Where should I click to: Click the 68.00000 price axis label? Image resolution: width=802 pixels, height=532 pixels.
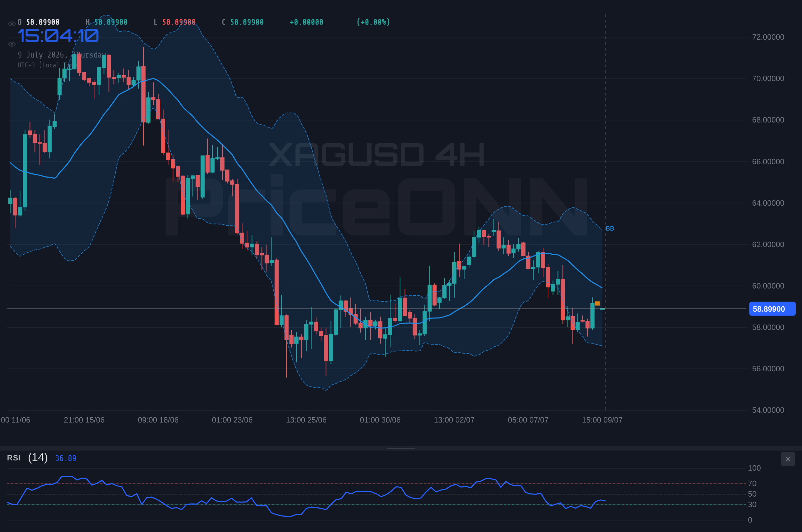(768, 120)
